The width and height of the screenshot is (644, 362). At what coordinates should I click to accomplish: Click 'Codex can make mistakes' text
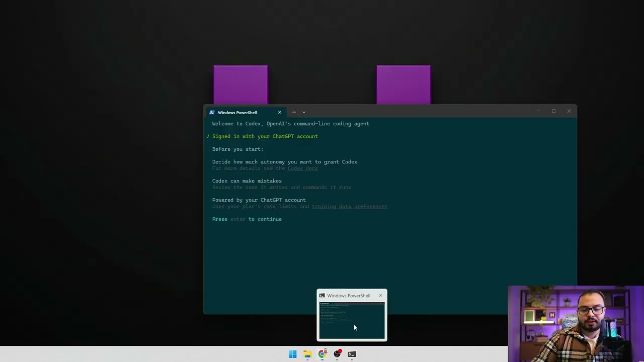247,181
